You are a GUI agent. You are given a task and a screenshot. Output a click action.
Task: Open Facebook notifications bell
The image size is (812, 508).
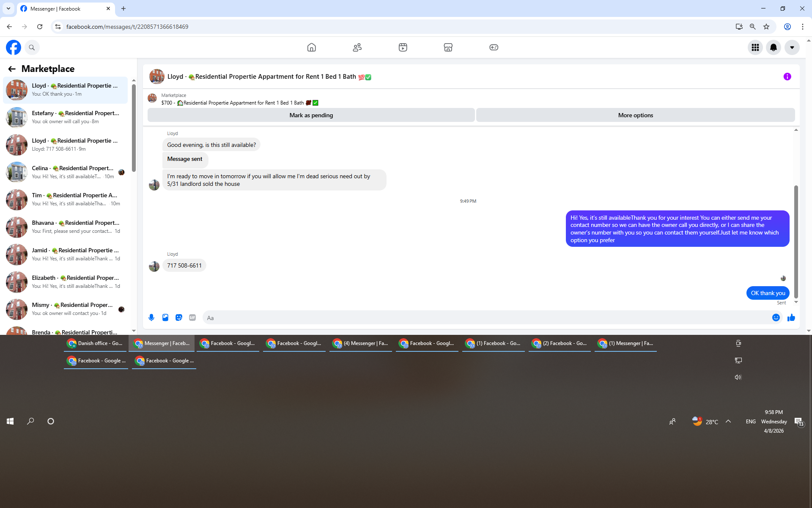774,47
